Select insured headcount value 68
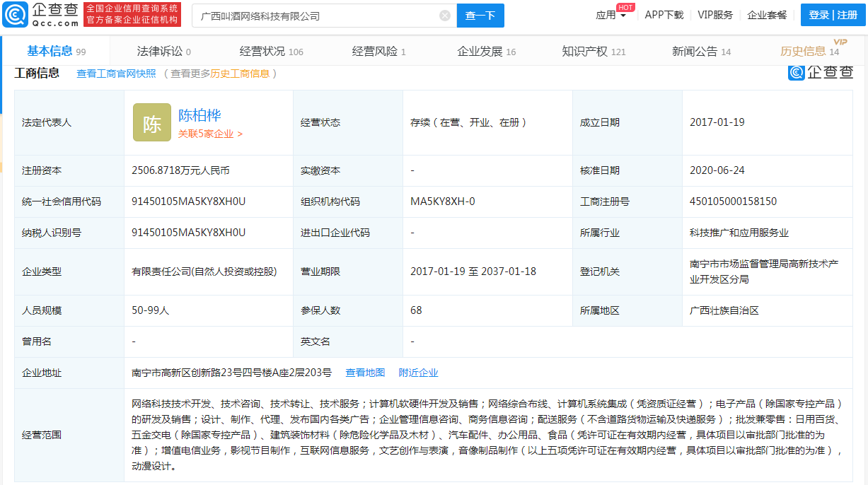 416,310
